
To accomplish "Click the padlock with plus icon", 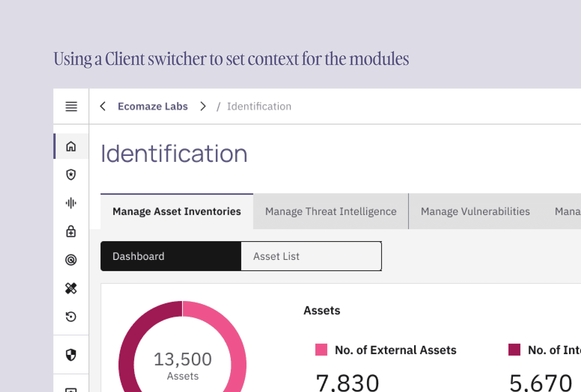I will tap(71, 231).
